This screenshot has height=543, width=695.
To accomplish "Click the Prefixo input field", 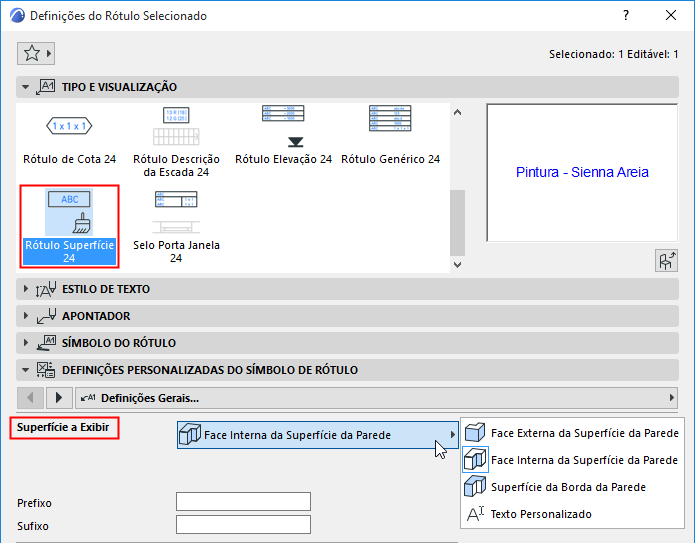I will pos(243,501).
